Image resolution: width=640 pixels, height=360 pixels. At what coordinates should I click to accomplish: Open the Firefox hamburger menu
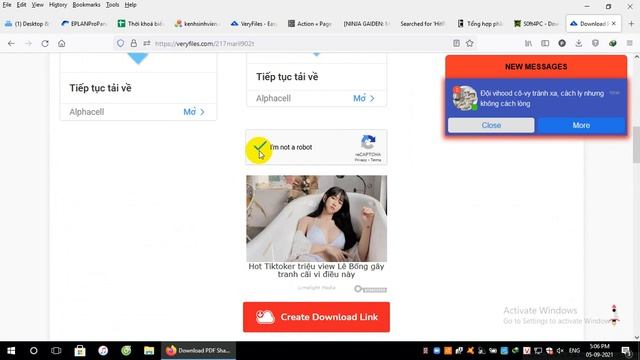tap(629, 43)
